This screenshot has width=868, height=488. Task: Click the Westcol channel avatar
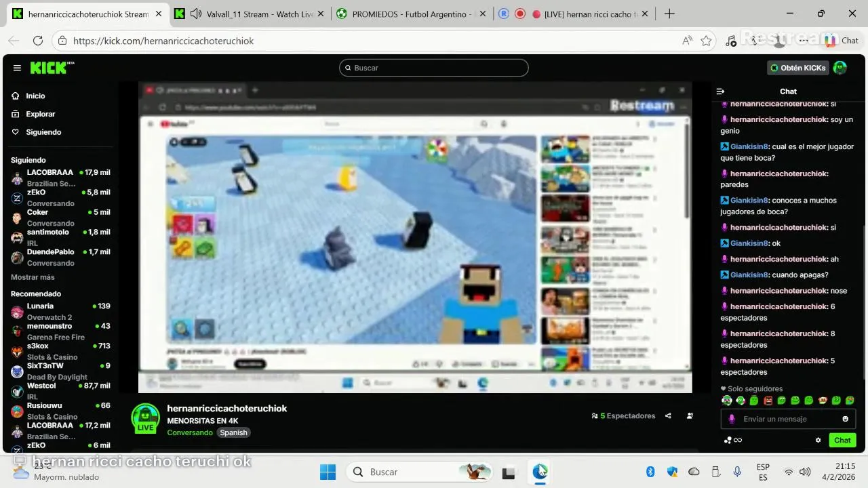pyautogui.click(x=17, y=391)
